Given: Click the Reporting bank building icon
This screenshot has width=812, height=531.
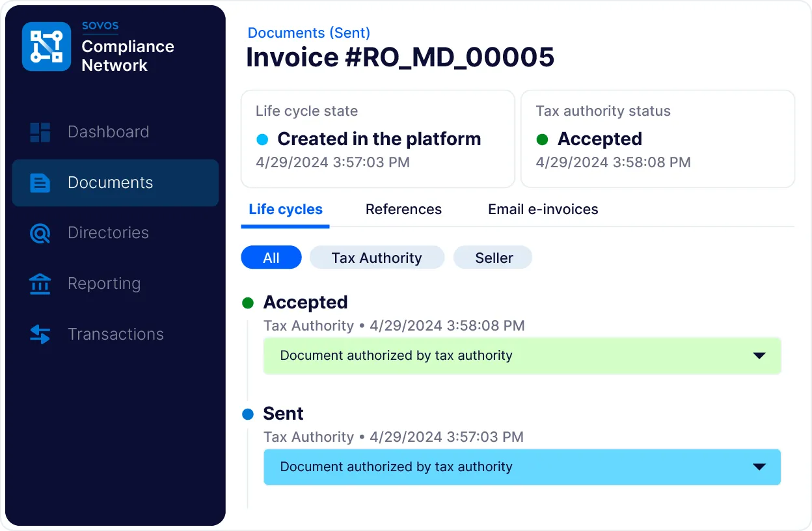Looking at the screenshot, I should 40,284.
